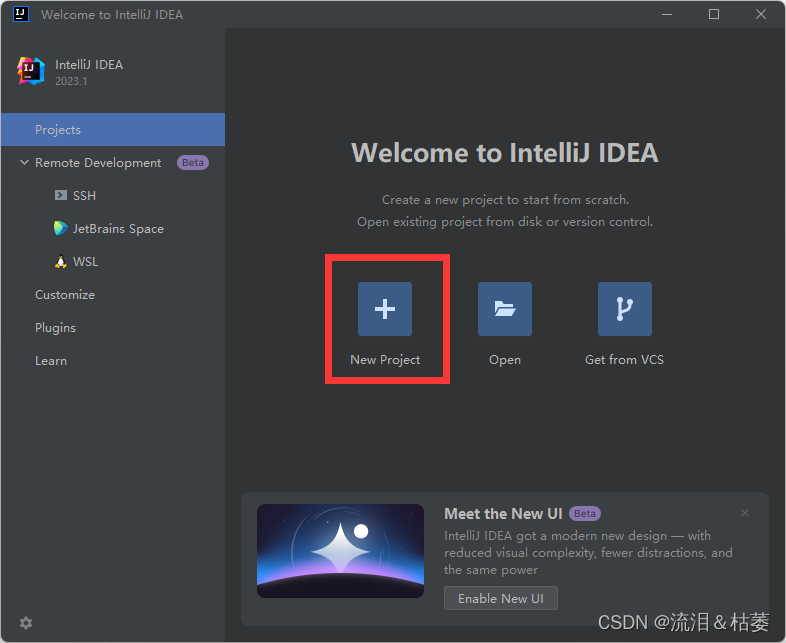The image size is (786, 643).
Task: Select JetBrains Space entry
Action: (118, 229)
